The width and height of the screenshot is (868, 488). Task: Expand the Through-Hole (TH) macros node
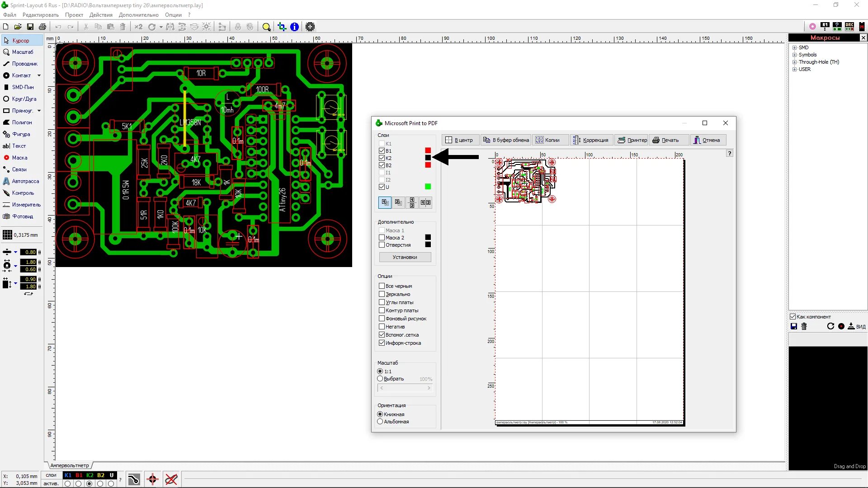[x=794, y=62]
